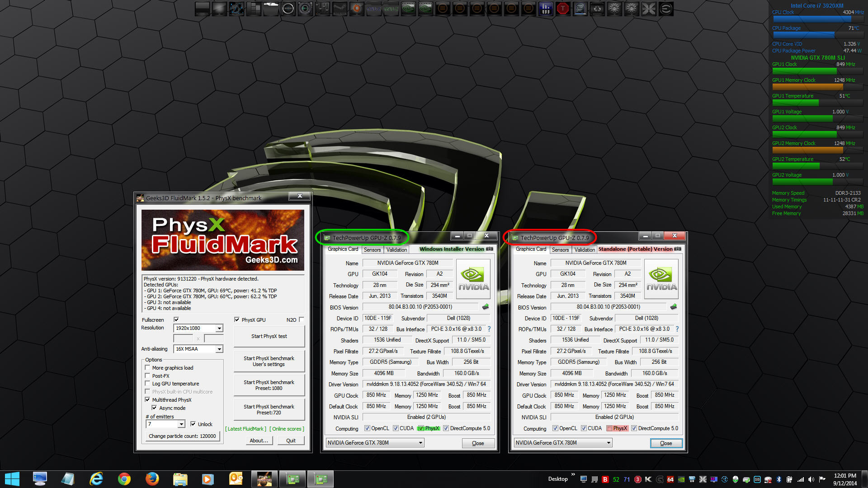The height and width of the screenshot is (488, 868).
Task: Open the Intel Core icon in top dock
Action: click(x=580, y=9)
